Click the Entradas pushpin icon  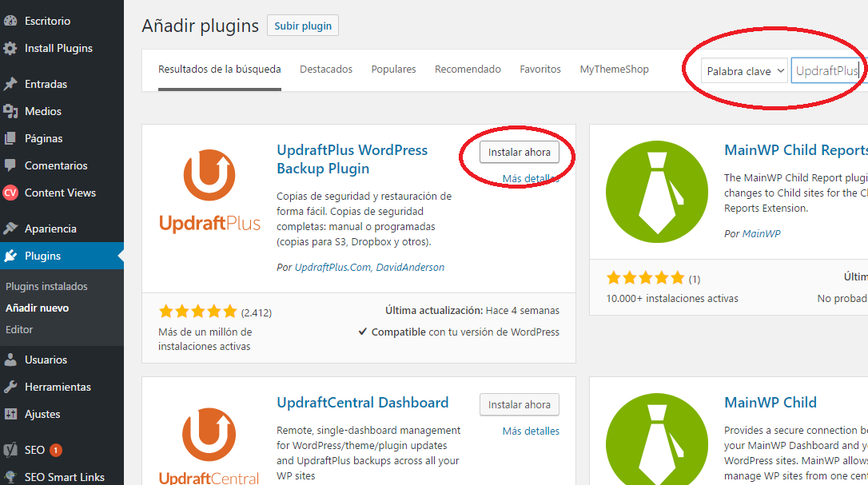[x=10, y=84]
